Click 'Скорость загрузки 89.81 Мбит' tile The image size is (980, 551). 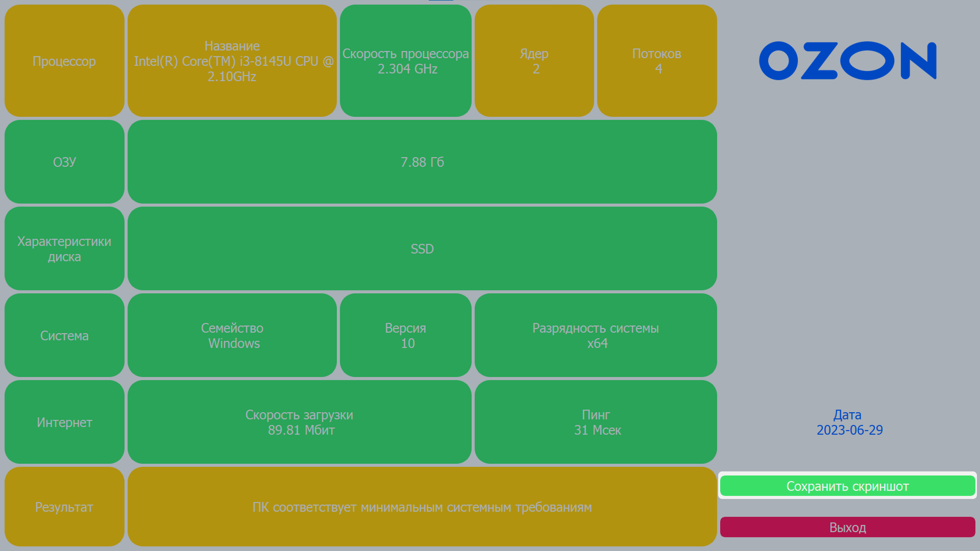(299, 422)
